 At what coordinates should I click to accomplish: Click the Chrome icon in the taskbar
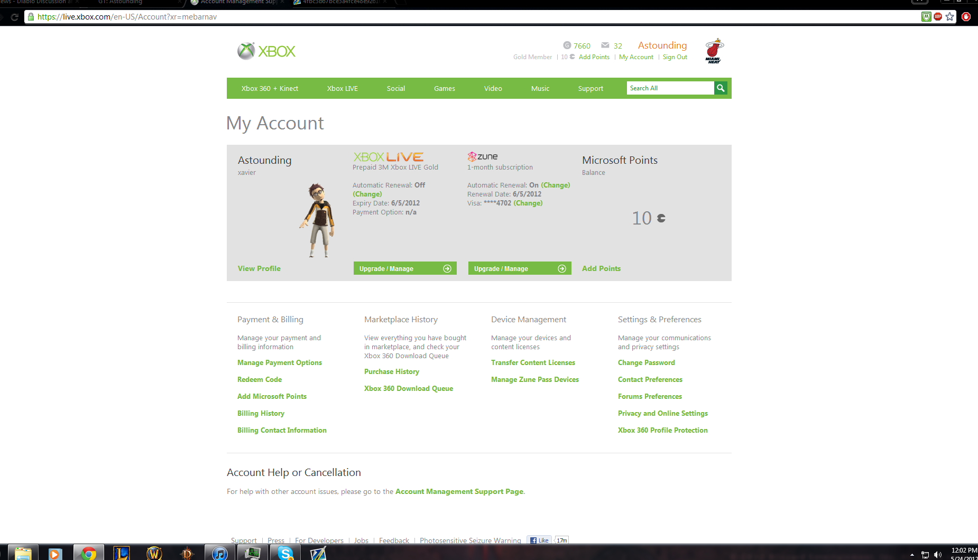point(89,553)
